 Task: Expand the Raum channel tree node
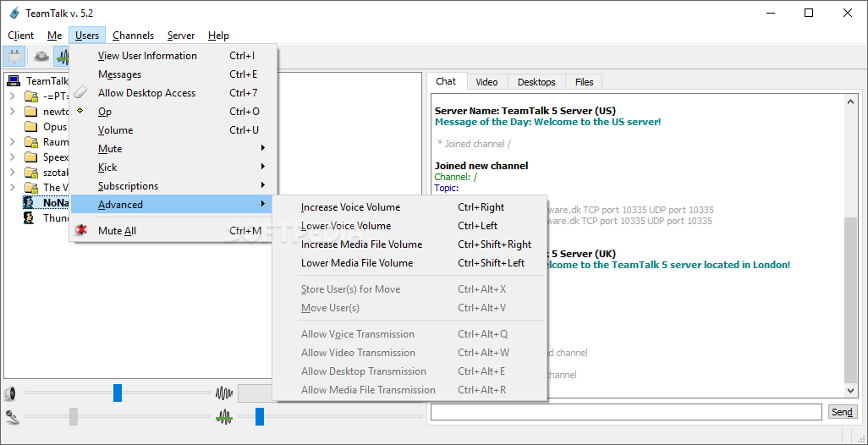[x=12, y=141]
